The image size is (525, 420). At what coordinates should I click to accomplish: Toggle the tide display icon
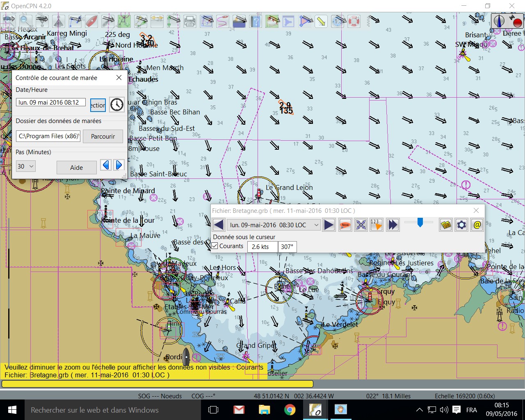tap(157, 21)
